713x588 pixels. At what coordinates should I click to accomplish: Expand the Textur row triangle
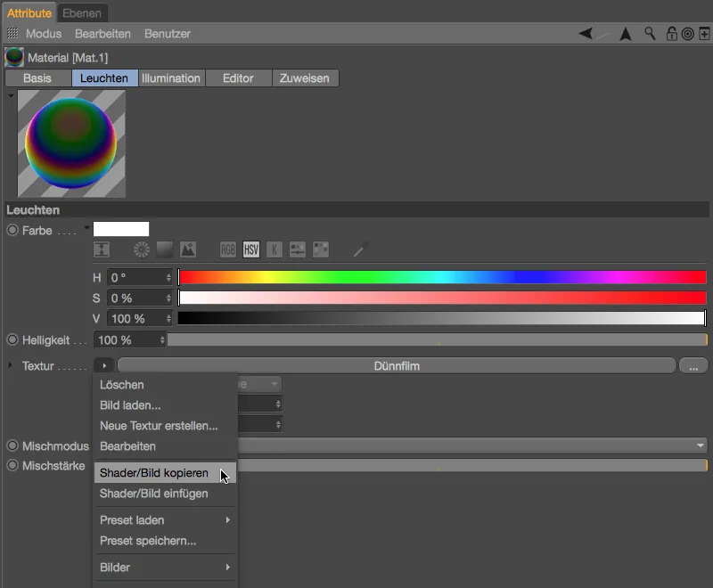coord(10,365)
